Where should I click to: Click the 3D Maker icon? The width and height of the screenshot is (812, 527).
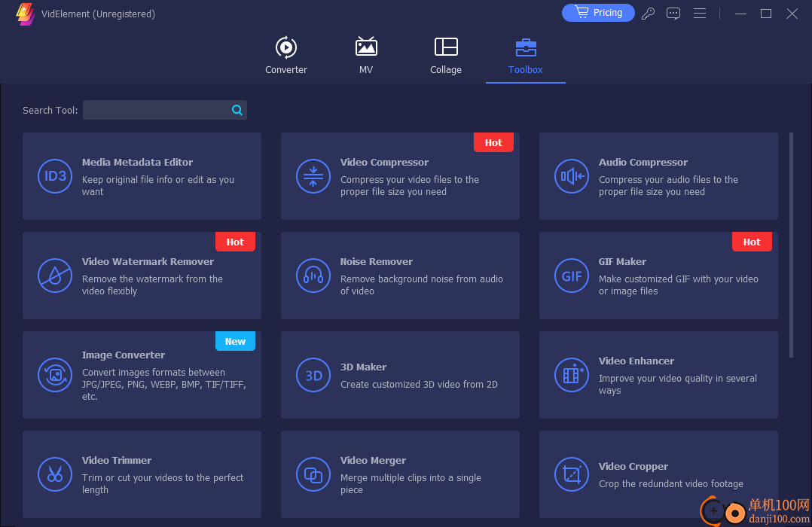[x=313, y=375]
